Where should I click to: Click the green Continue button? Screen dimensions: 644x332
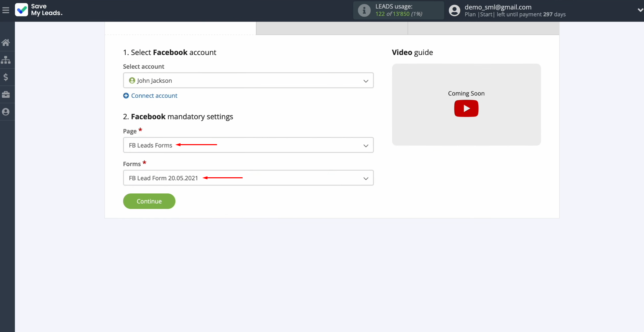149,201
